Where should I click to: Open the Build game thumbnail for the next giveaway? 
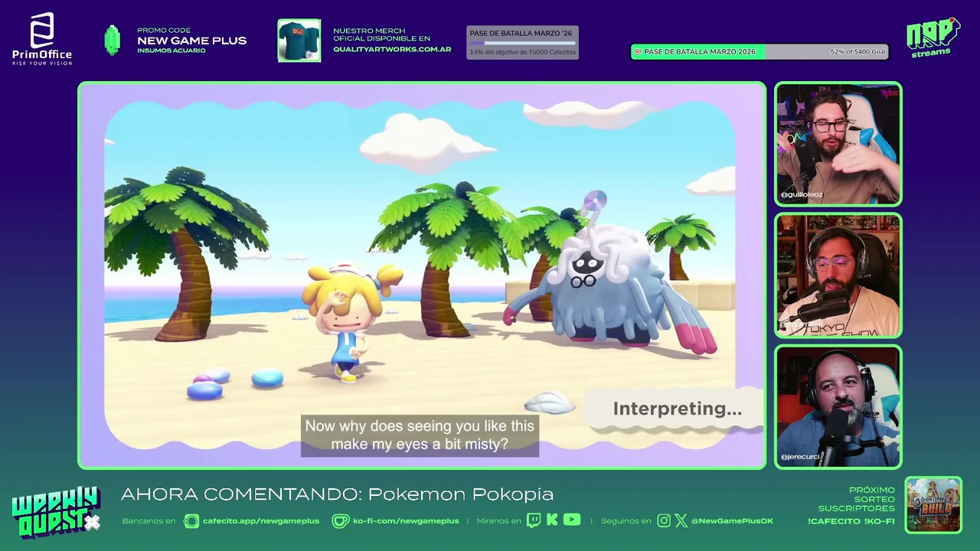coord(933,505)
